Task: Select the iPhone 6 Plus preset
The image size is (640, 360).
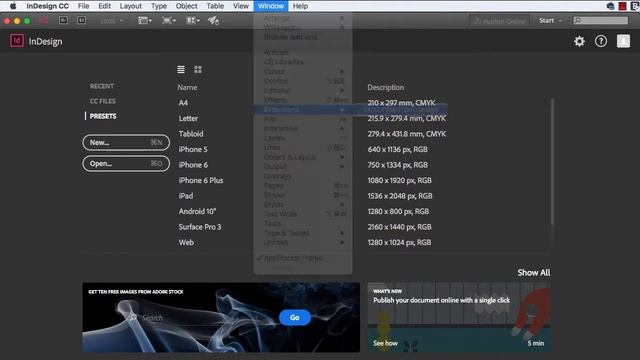Action: tap(201, 180)
